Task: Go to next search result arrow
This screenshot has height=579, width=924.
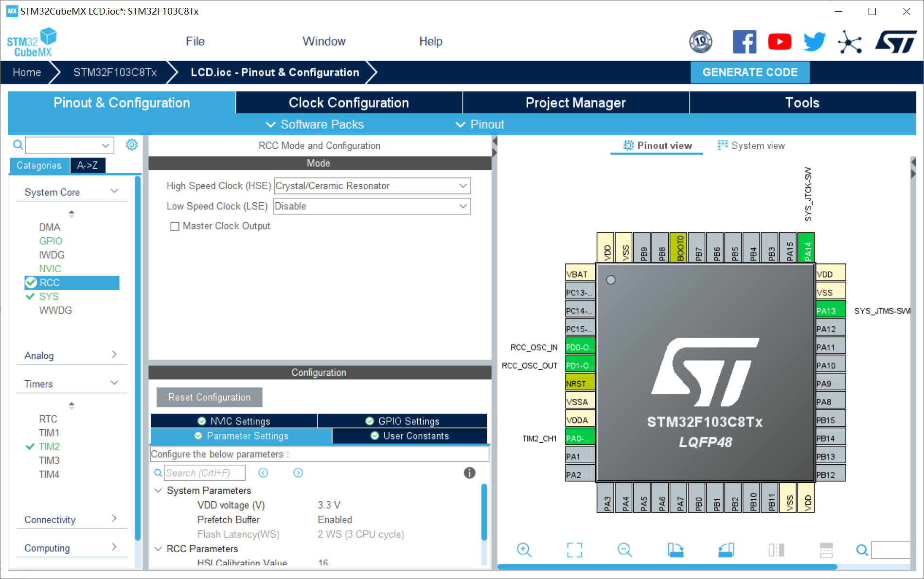Action: tap(298, 473)
